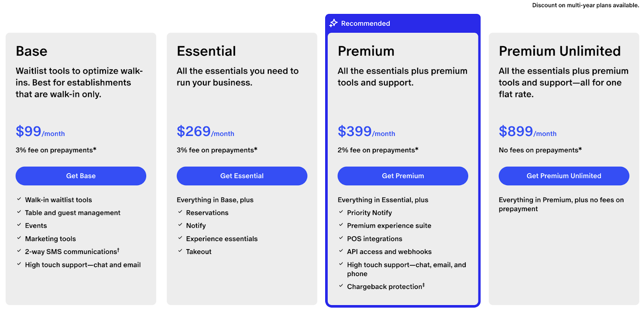The image size is (644, 312).
Task: Choose the Get Essential button
Action: pos(242,176)
